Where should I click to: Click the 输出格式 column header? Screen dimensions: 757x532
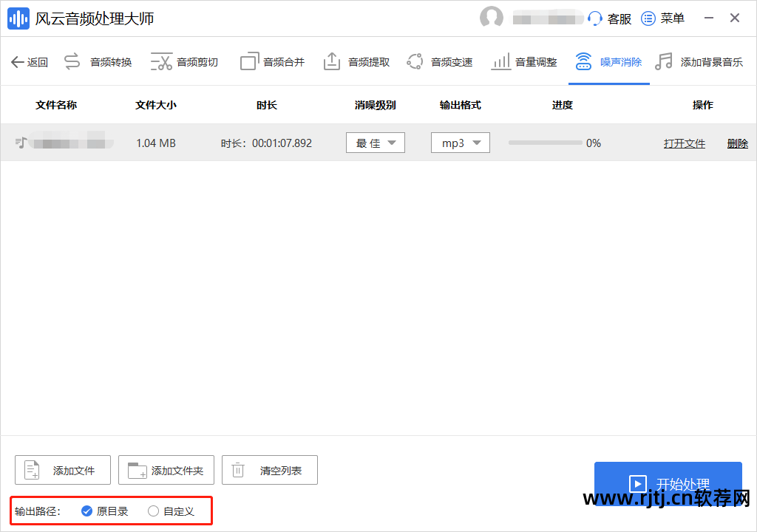click(x=460, y=105)
